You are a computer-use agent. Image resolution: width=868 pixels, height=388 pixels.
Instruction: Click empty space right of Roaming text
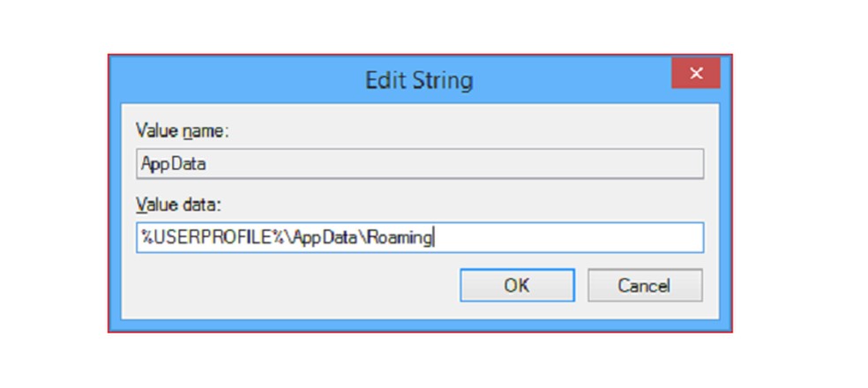pos(565,237)
